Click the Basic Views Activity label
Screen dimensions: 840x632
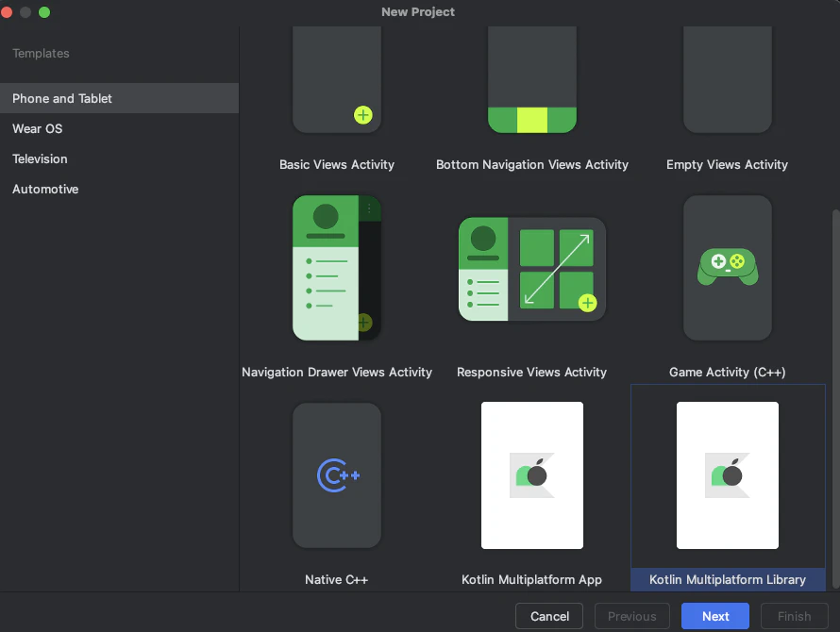click(336, 164)
